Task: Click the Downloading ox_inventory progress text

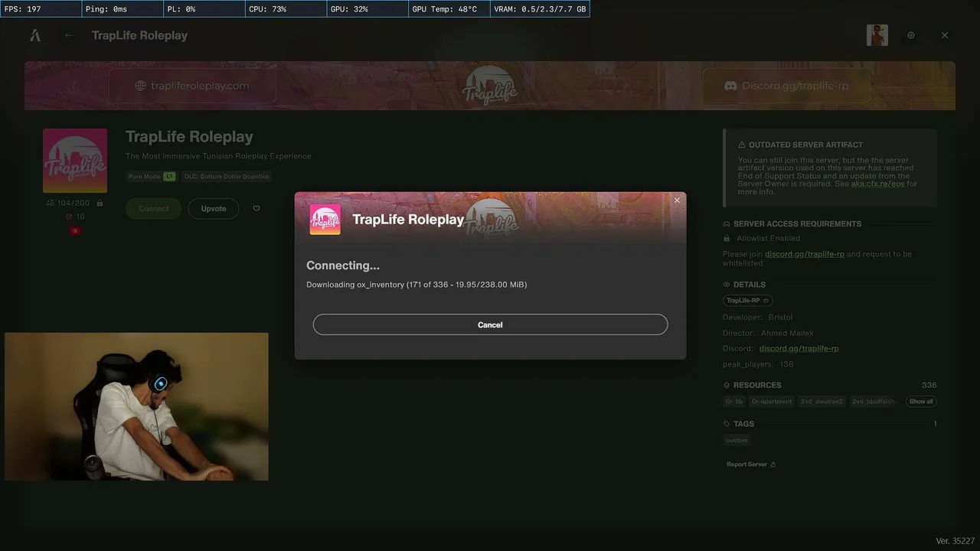Action: [x=416, y=285]
